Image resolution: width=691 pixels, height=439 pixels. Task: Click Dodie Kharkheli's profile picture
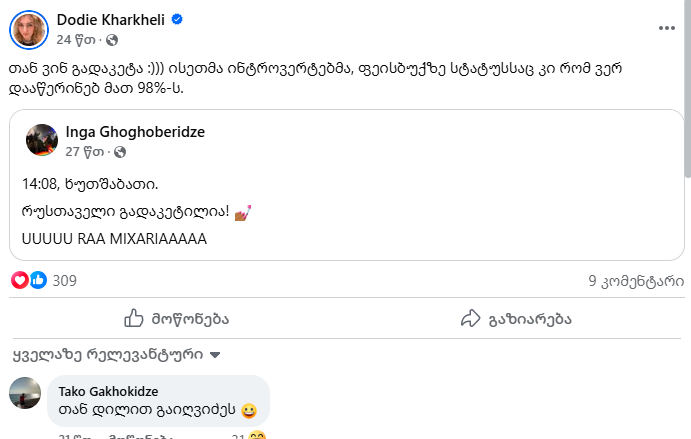(29, 29)
